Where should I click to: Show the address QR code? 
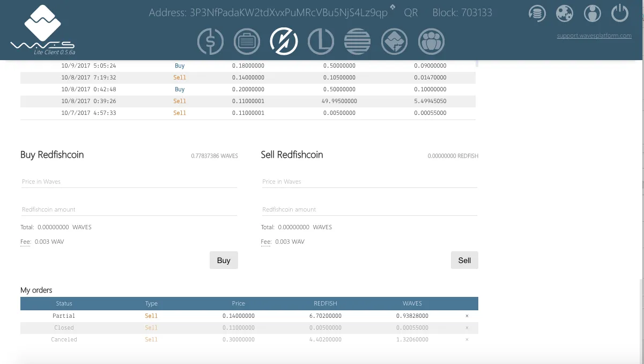pyautogui.click(x=411, y=13)
